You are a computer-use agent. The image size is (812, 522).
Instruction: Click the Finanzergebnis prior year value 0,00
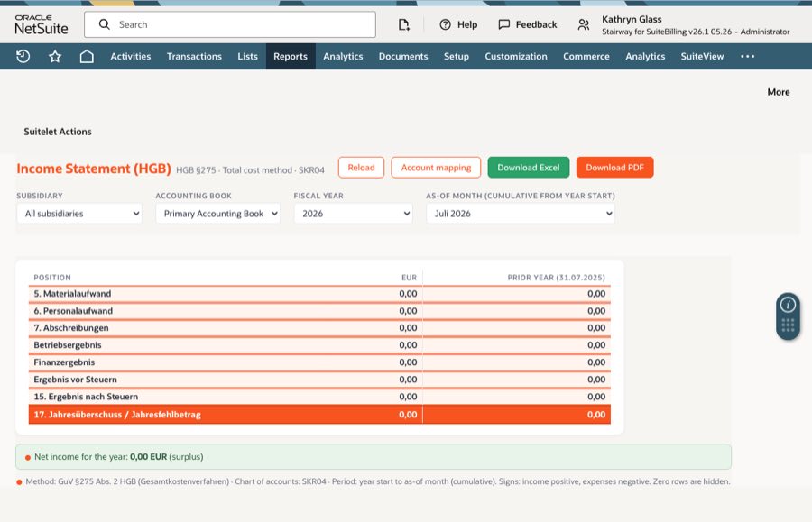[x=596, y=362]
